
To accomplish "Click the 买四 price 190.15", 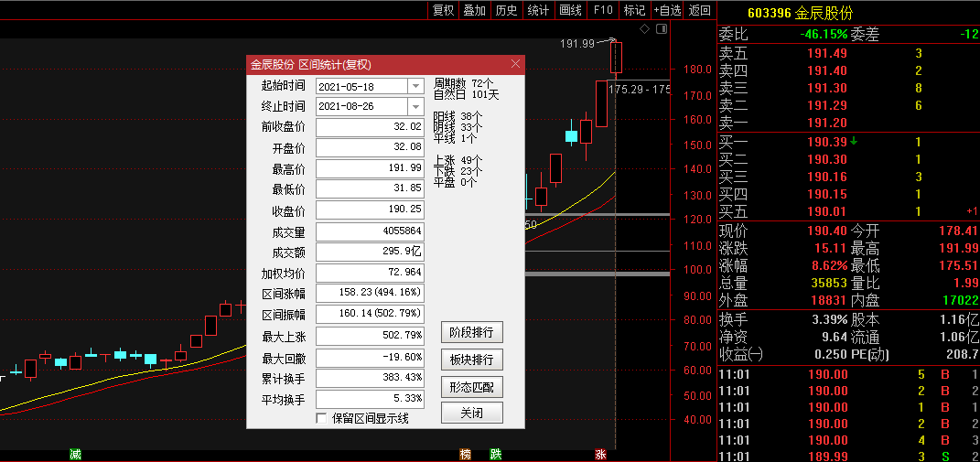I will point(827,195).
